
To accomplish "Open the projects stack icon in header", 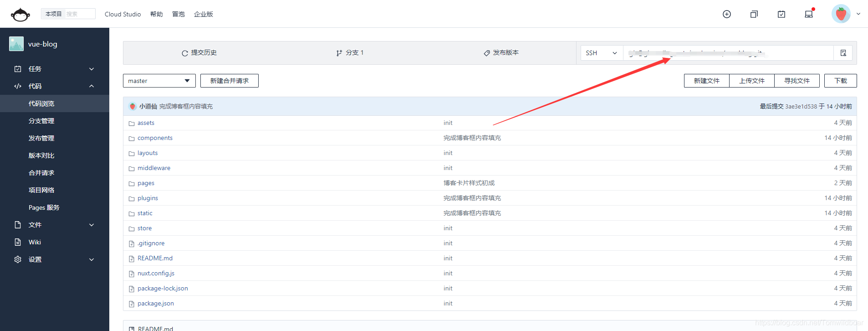I will coord(754,14).
